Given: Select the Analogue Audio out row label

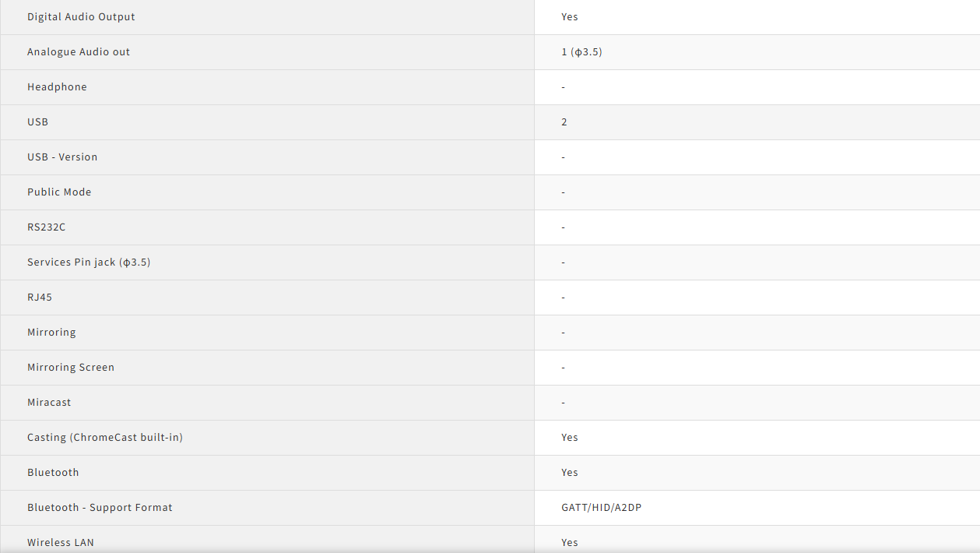Looking at the screenshot, I should coord(79,52).
